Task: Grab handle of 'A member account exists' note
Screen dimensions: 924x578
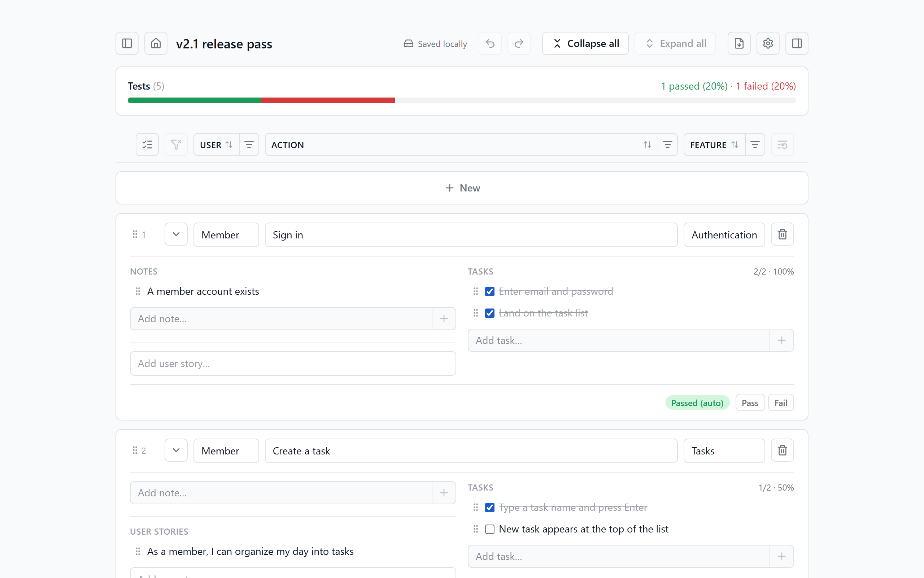Action: point(138,291)
